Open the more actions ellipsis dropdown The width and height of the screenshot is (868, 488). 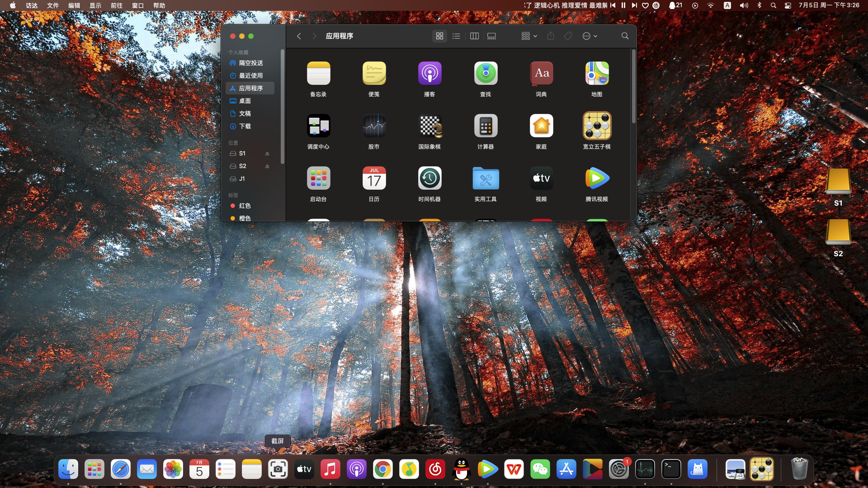[590, 36]
